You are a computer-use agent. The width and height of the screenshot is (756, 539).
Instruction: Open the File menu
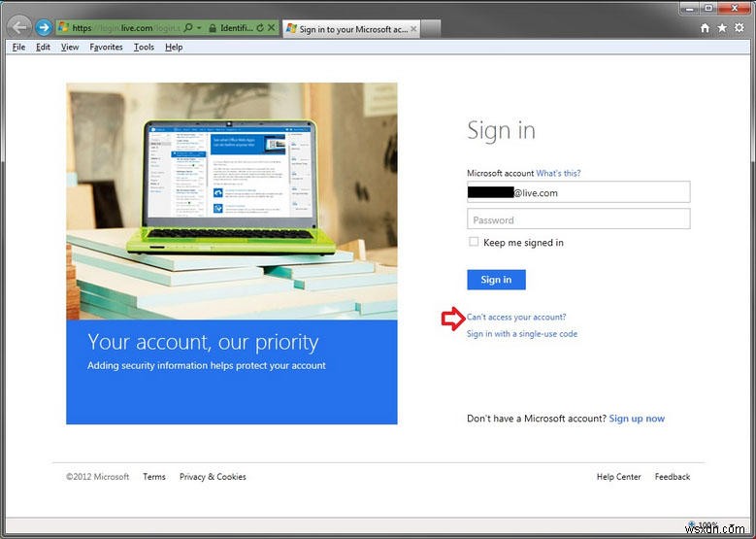click(18, 47)
